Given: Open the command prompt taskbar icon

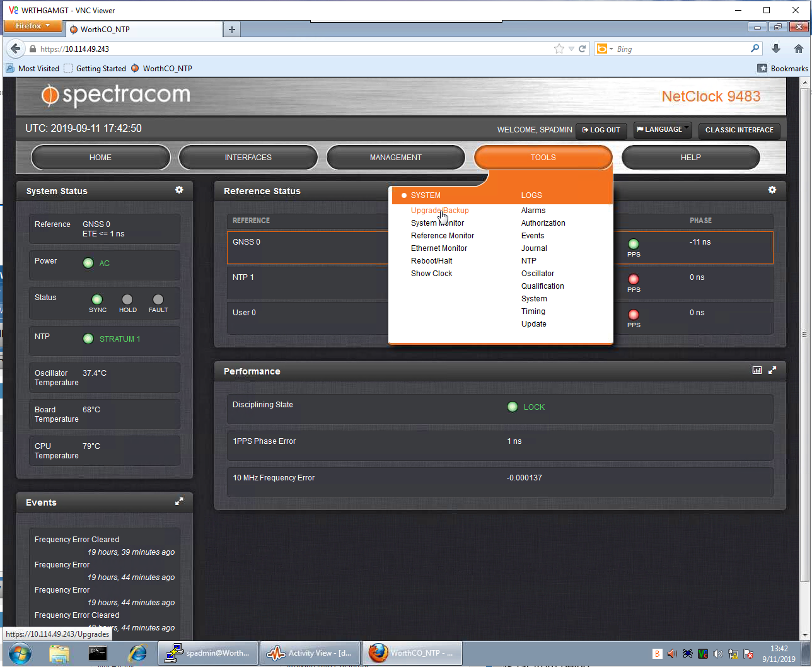Looking at the screenshot, I should click(97, 654).
